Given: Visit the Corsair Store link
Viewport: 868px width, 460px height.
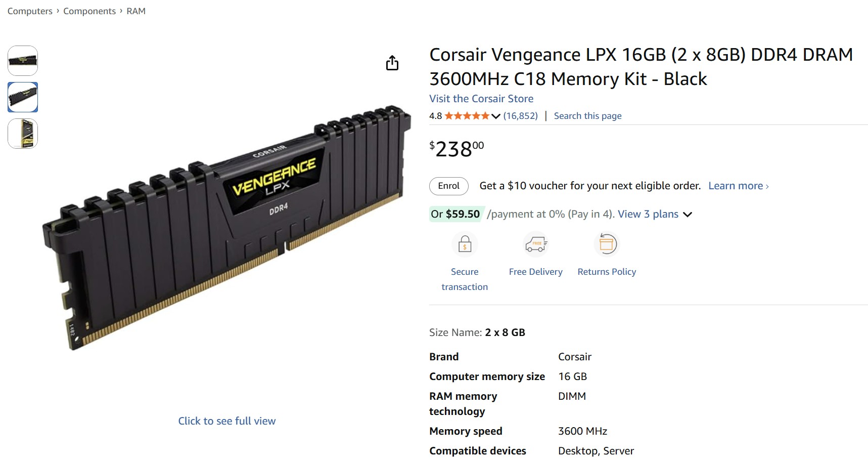Looking at the screenshot, I should tap(481, 99).
